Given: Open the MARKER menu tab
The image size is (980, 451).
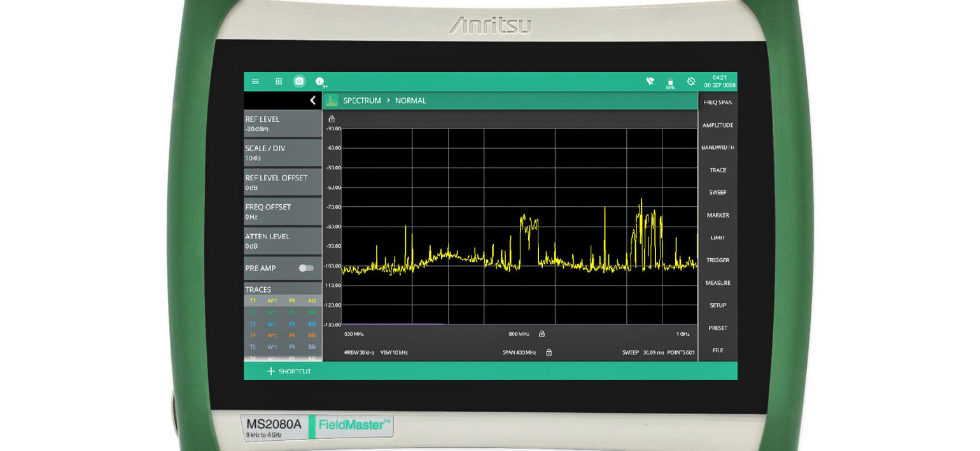Looking at the screenshot, I should [717, 215].
